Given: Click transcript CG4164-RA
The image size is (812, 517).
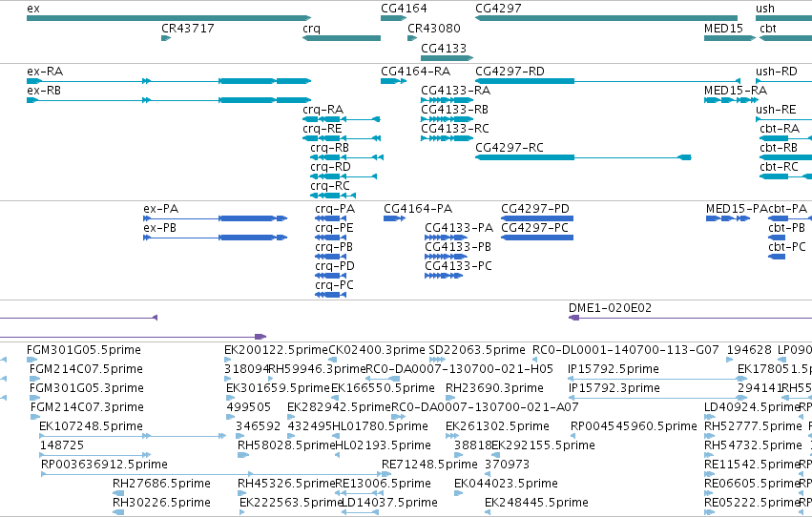Looking at the screenshot, I should 393,81.
